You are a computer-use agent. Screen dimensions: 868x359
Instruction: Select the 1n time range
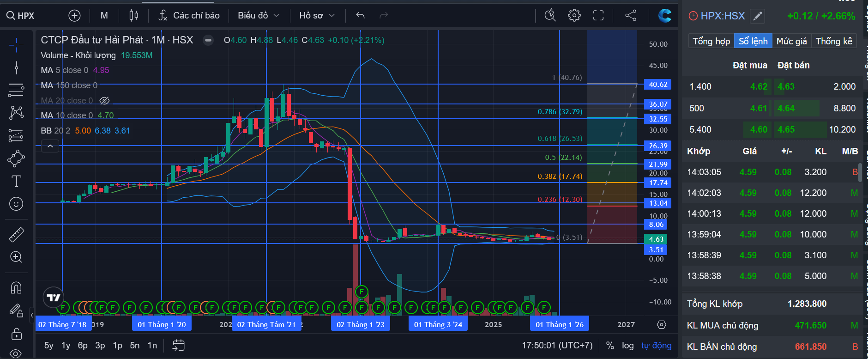[x=152, y=346]
